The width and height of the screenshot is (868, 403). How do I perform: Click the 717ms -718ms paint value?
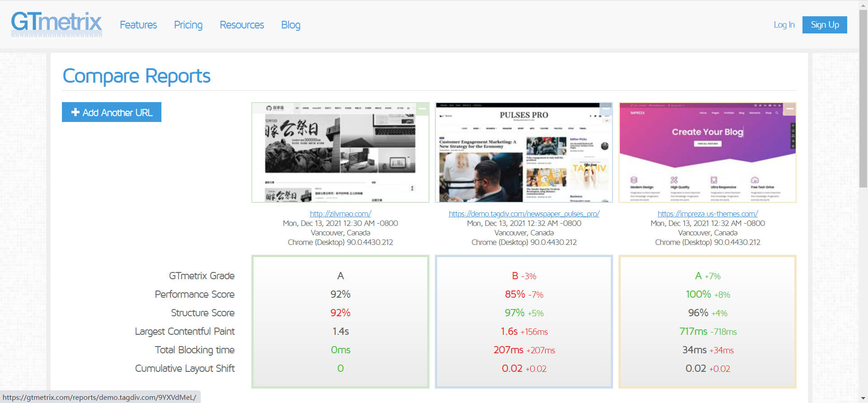coord(708,331)
